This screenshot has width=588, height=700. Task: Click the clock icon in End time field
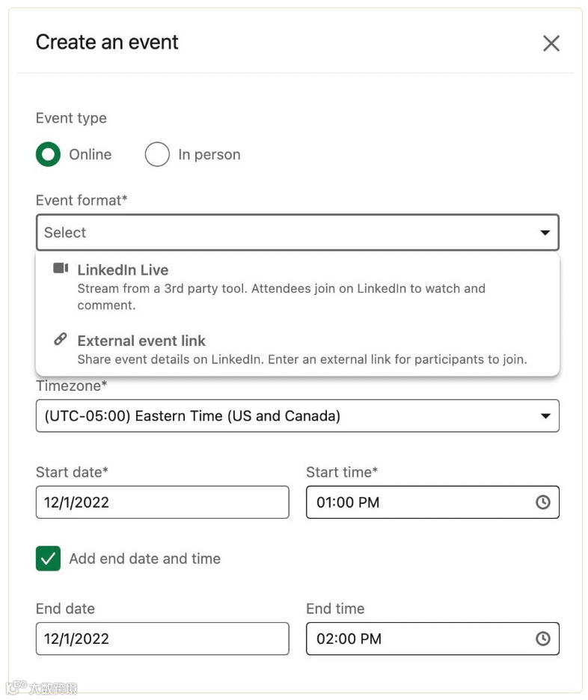[543, 639]
